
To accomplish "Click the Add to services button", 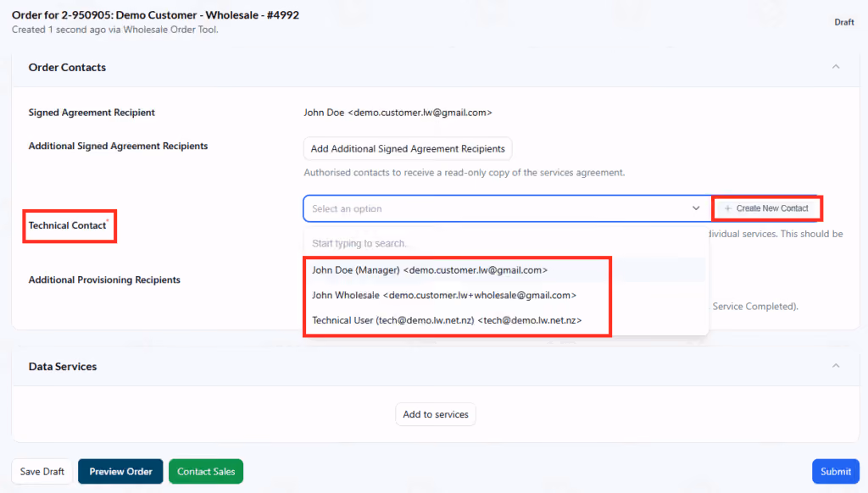I will 436,414.
